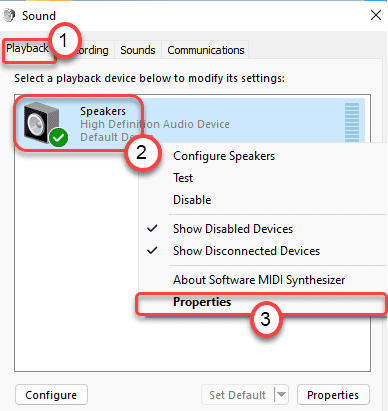Click the green default-device checkmark badge
Viewport: 388px width, 411px height.
tap(59, 137)
